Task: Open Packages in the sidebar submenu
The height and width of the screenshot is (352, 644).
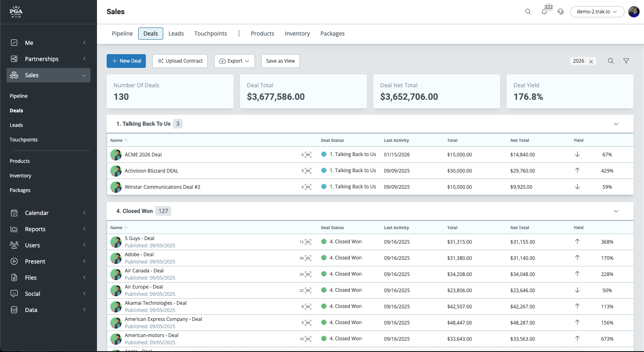Action: (x=20, y=190)
